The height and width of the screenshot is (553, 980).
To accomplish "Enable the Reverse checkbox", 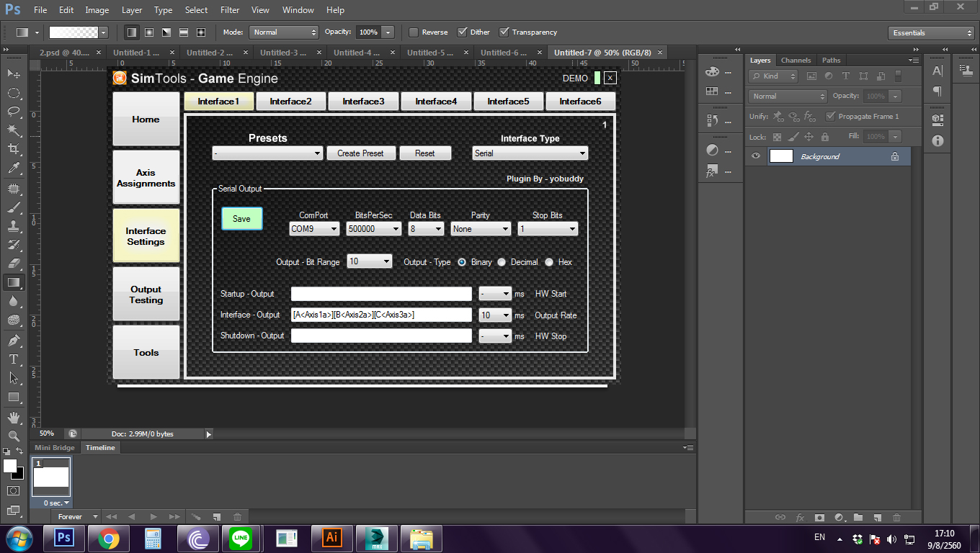I will pyautogui.click(x=414, y=32).
